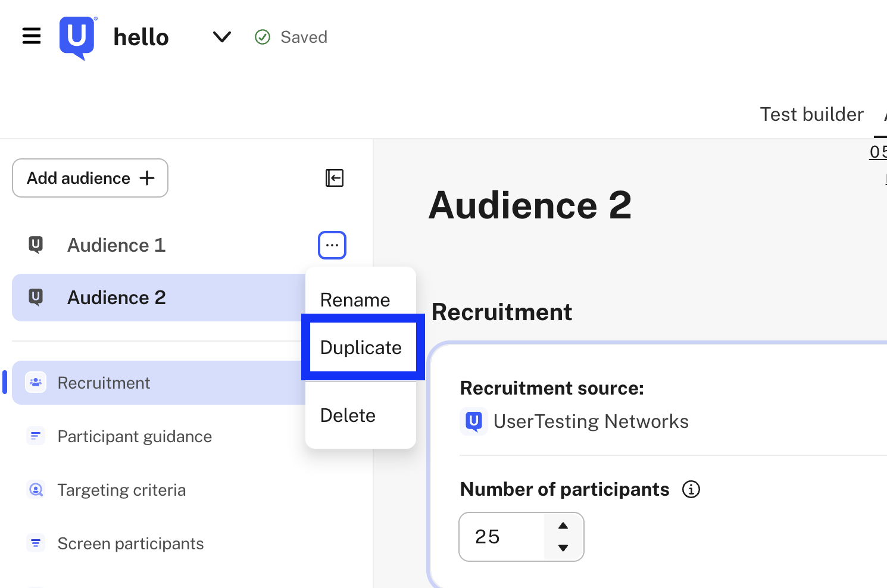This screenshot has width=887, height=588.
Task: Click the Recruitment section heading
Action: (502, 312)
